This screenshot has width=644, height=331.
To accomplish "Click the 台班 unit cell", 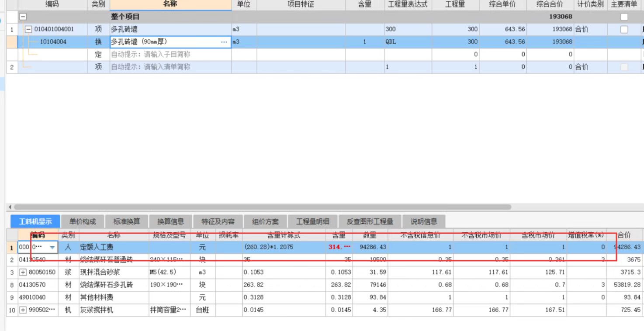I will (x=203, y=310).
